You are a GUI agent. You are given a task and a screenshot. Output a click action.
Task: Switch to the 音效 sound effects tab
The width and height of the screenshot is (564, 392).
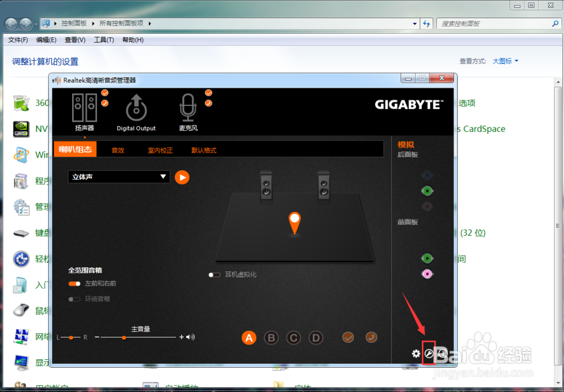[x=118, y=151]
